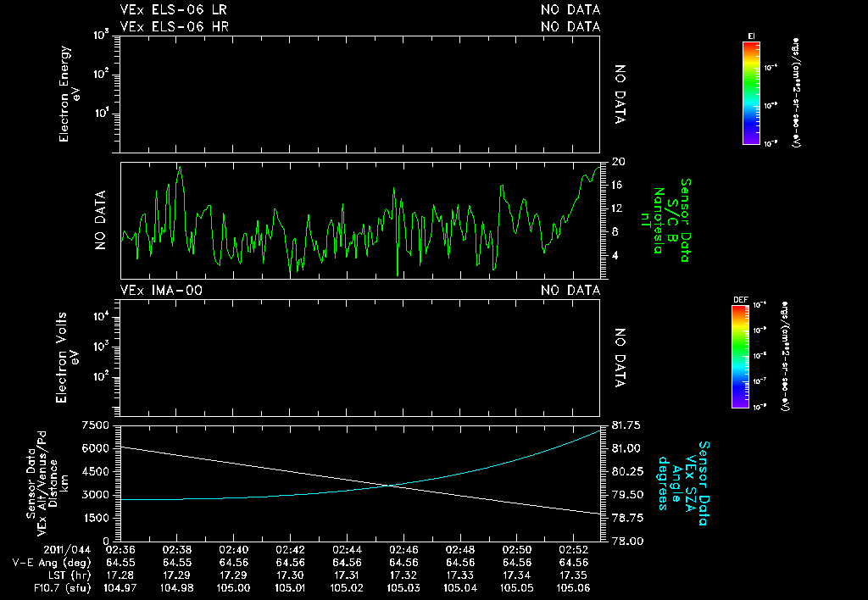Click the 'F10.7 (sfu)' row label
This screenshot has height=600, width=868.
pyautogui.click(x=62, y=588)
